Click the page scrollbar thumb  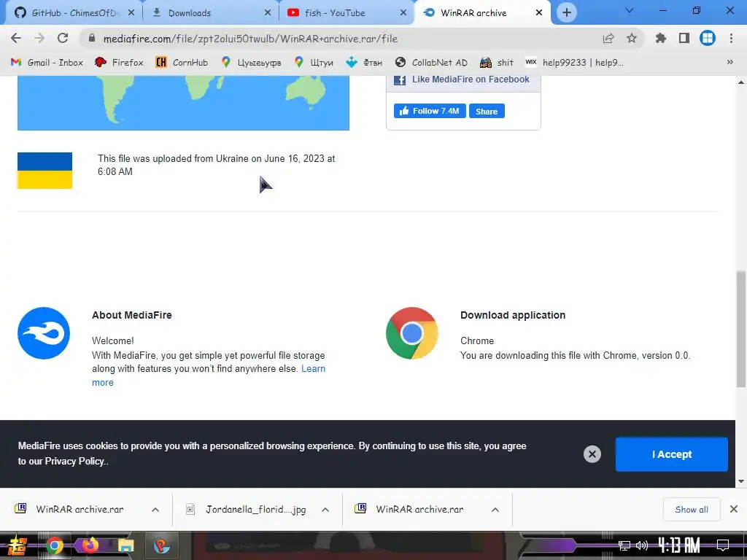pyautogui.click(x=741, y=329)
